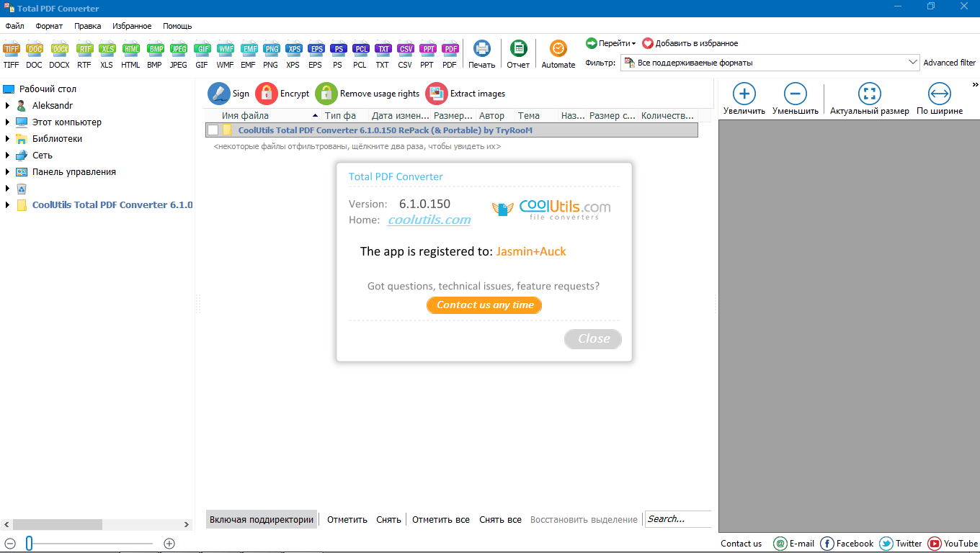The height and width of the screenshot is (553, 980).
Task: Toggle Include subdirectories (Включая поддиректории)
Action: point(262,519)
